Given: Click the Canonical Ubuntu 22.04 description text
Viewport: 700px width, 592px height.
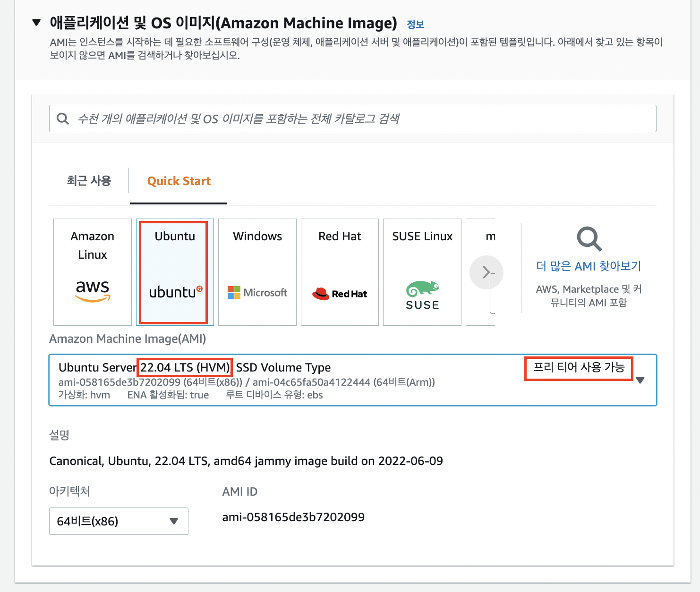Looking at the screenshot, I should pyautogui.click(x=246, y=461).
